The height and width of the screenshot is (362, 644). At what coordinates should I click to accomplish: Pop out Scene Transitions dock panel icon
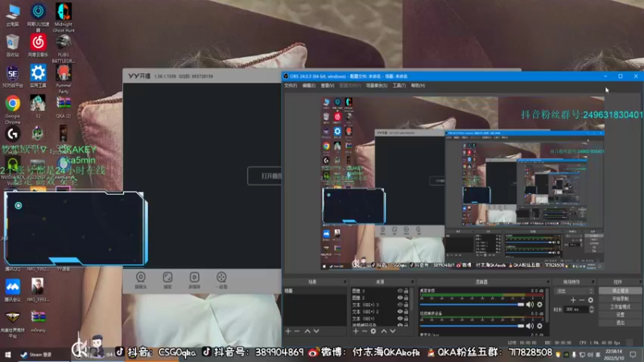pyautogui.click(x=592, y=282)
